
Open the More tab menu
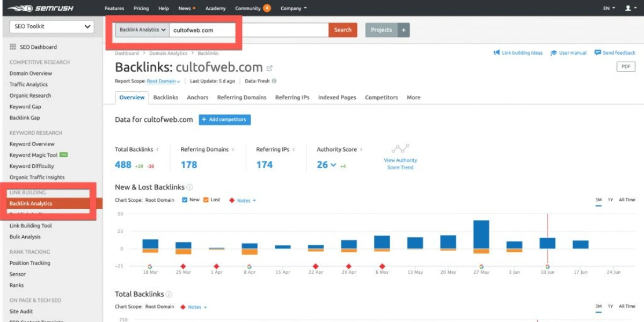413,98
